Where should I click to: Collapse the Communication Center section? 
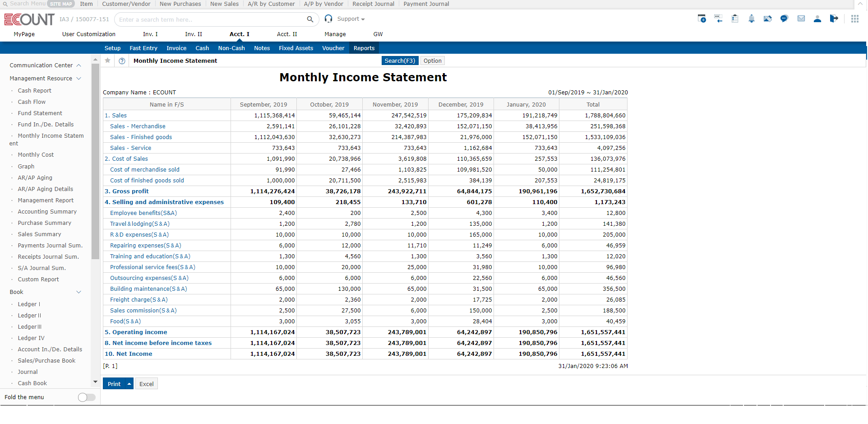tap(78, 65)
